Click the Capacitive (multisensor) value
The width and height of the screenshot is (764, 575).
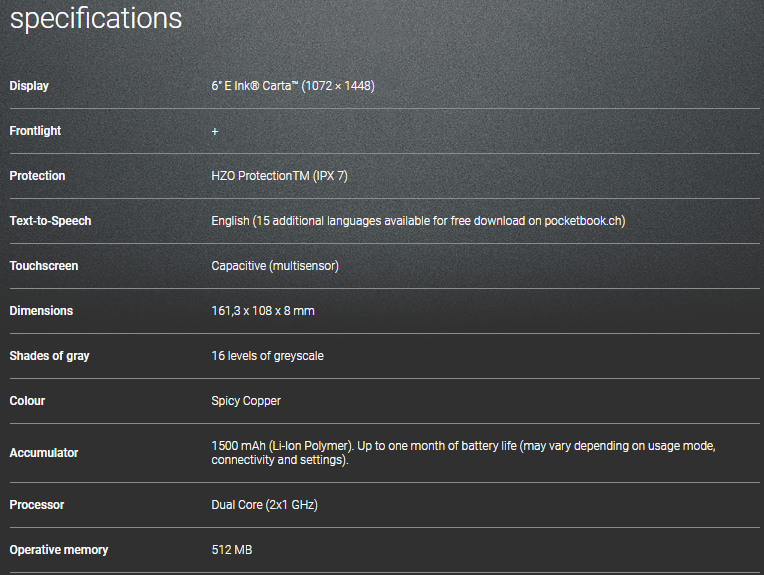point(275,266)
